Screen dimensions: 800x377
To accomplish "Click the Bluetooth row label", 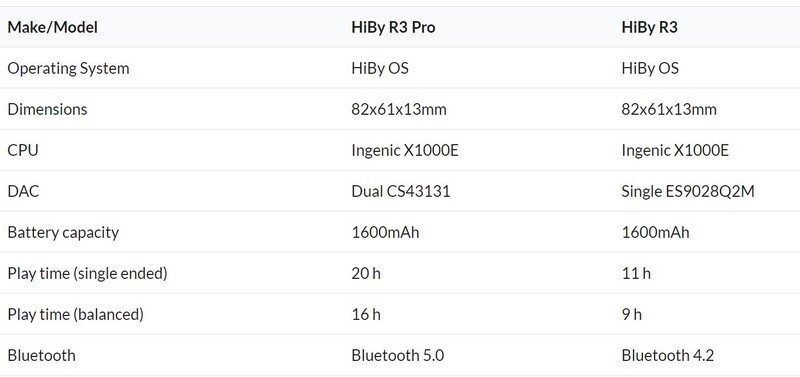I will coord(41,355).
